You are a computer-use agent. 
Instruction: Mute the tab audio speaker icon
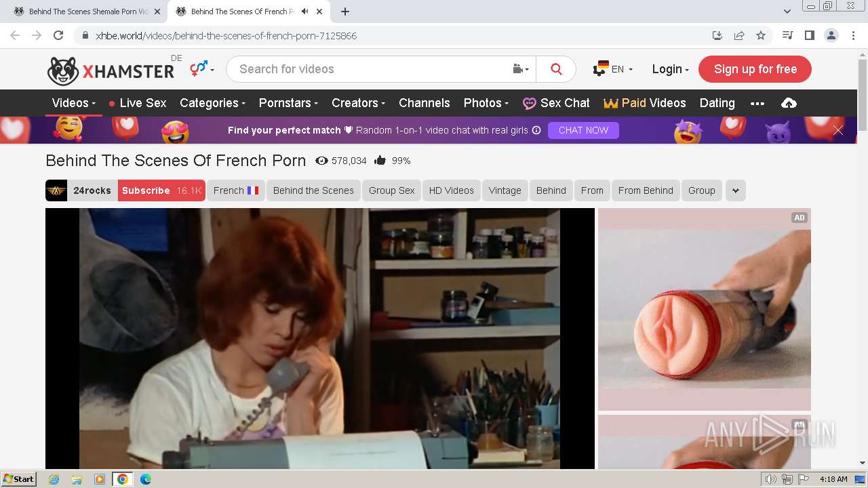click(304, 12)
